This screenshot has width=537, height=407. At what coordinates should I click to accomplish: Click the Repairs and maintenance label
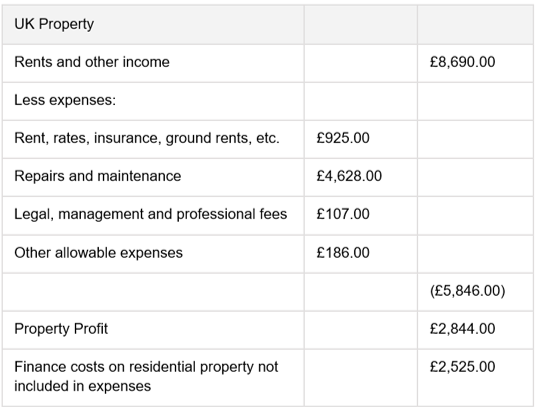coord(98,176)
